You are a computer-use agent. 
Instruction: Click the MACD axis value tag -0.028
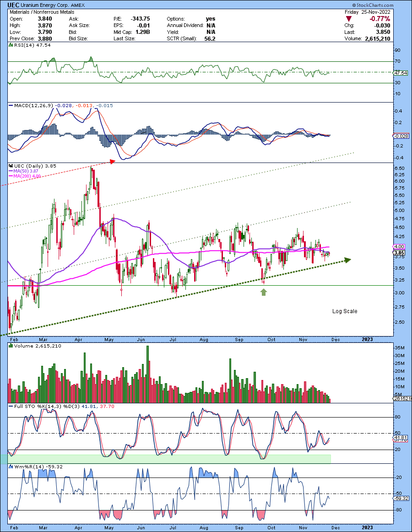point(401,136)
